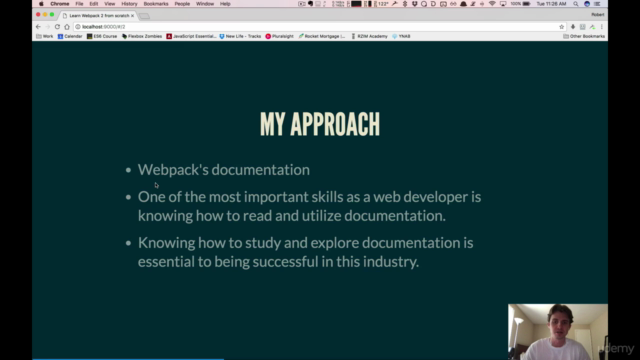This screenshot has height=360, width=640.
Task: Open the New Life - Tracks bookmark
Action: click(240, 36)
